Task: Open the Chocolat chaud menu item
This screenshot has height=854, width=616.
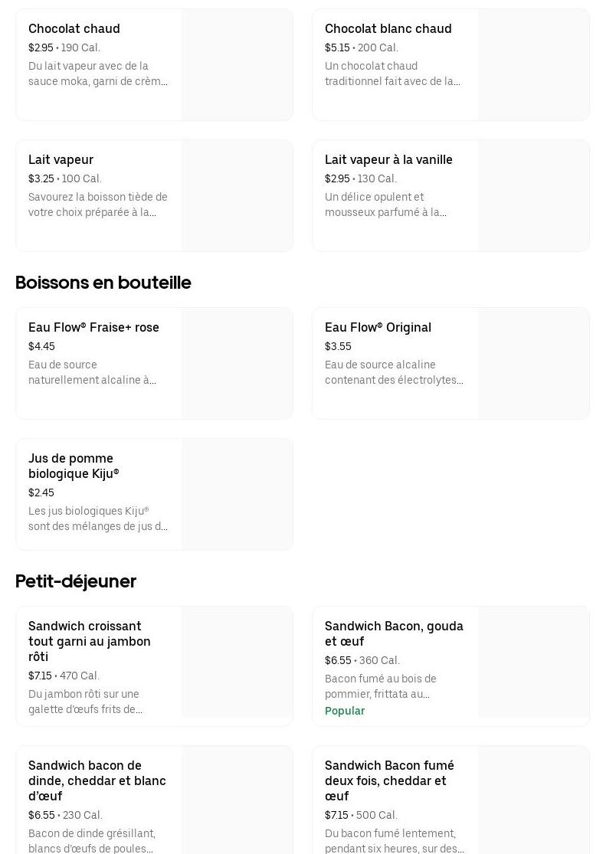Action: [74, 29]
